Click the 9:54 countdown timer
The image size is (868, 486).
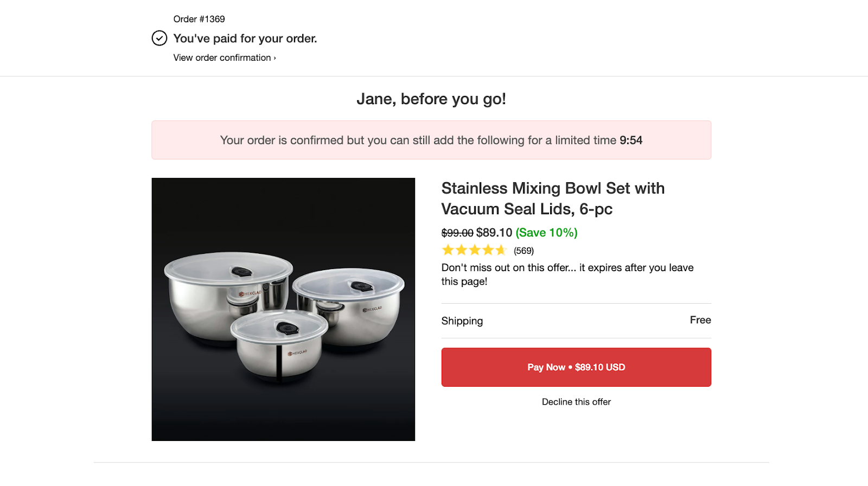(x=631, y=140)
